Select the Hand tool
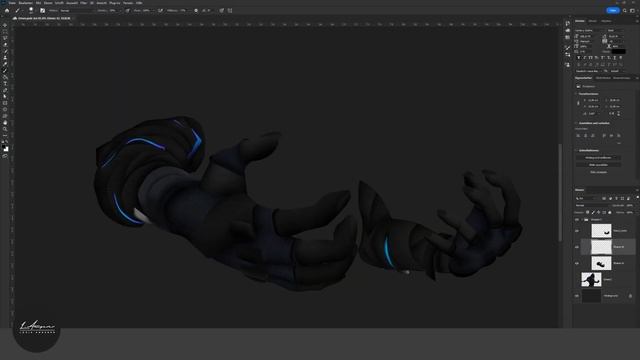This screenshot has width=640, height=360. (5, 122)
